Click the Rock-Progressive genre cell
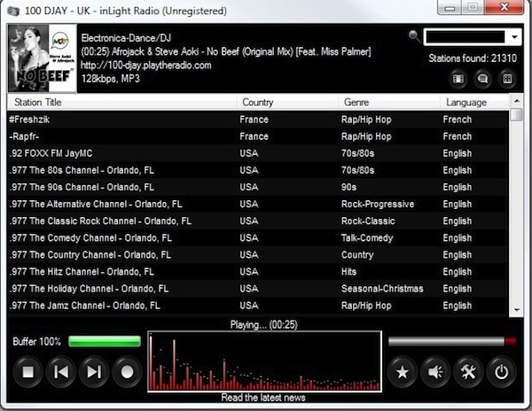 (x=378, y=205)
